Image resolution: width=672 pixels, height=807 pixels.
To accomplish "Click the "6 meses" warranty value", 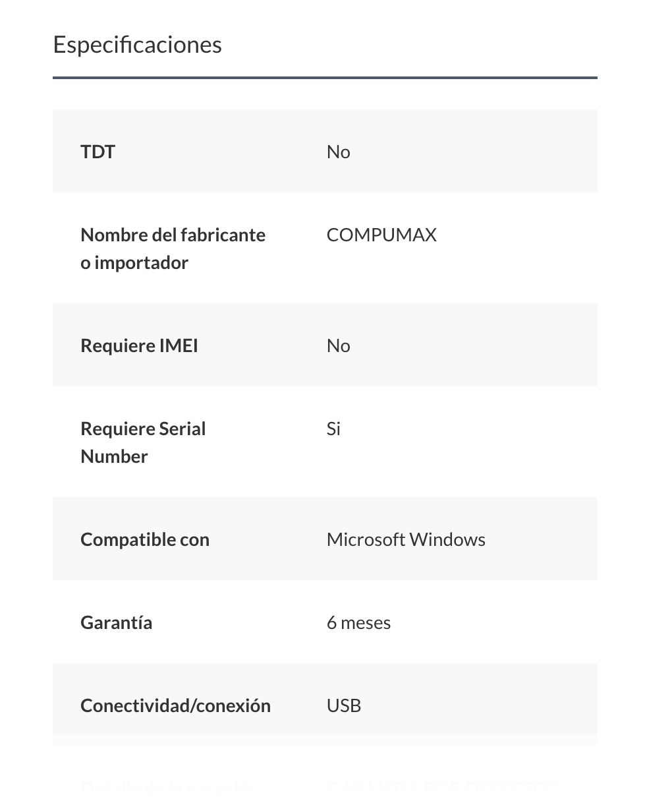I will 358,622.
